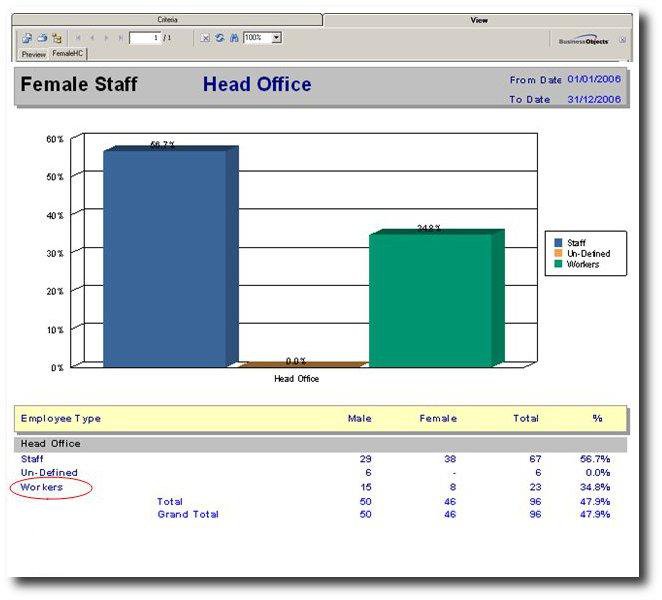Viewport: 662px width, 600px height.
Task: Click the Staff row label
Action: click(x=32, y=458)
